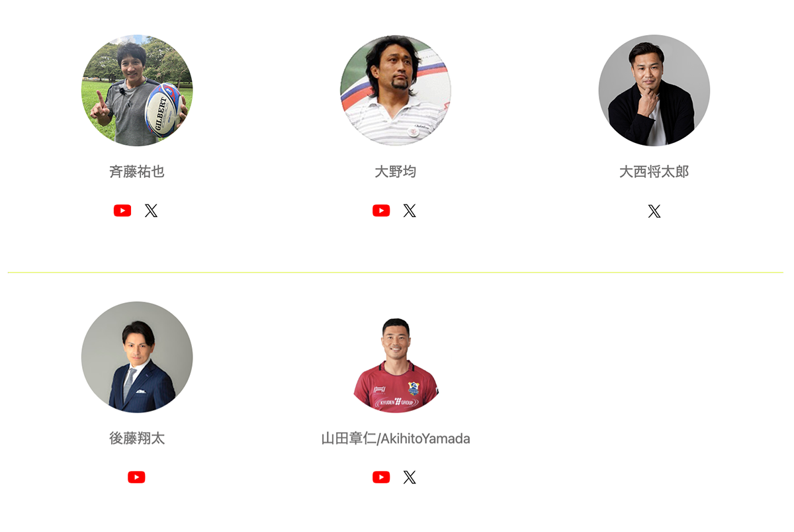Screen dimensions: 794x532
Task: Select the name 大西将太郎
Action: [654, 172]
